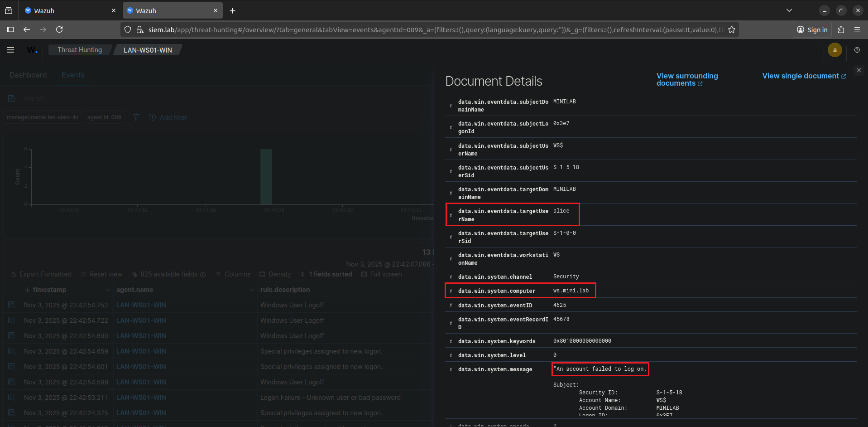
Task: Inspect the event at 22:42:54.722
Action: point(12,320)
